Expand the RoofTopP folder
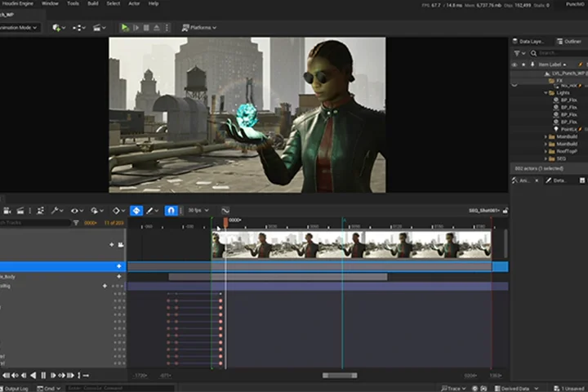This screenshot has height=392, width=588. (x=546, y=152)
